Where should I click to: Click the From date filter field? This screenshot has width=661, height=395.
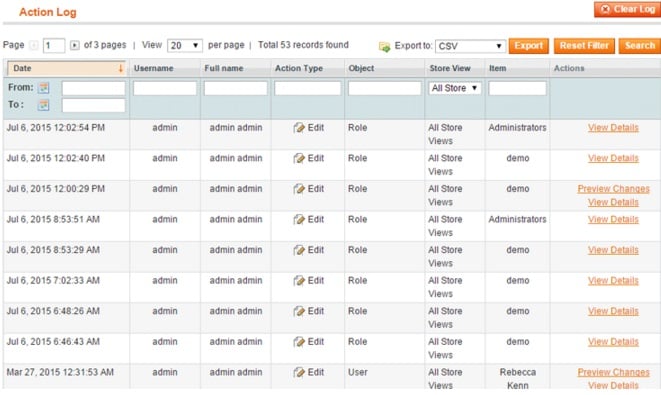coord(94,88)
